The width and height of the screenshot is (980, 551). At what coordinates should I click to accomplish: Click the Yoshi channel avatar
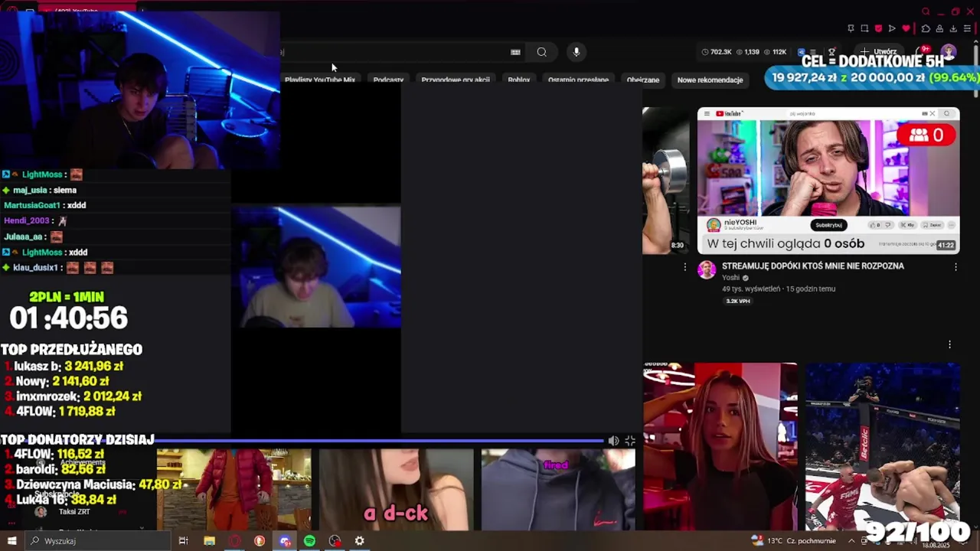point(707,269)
